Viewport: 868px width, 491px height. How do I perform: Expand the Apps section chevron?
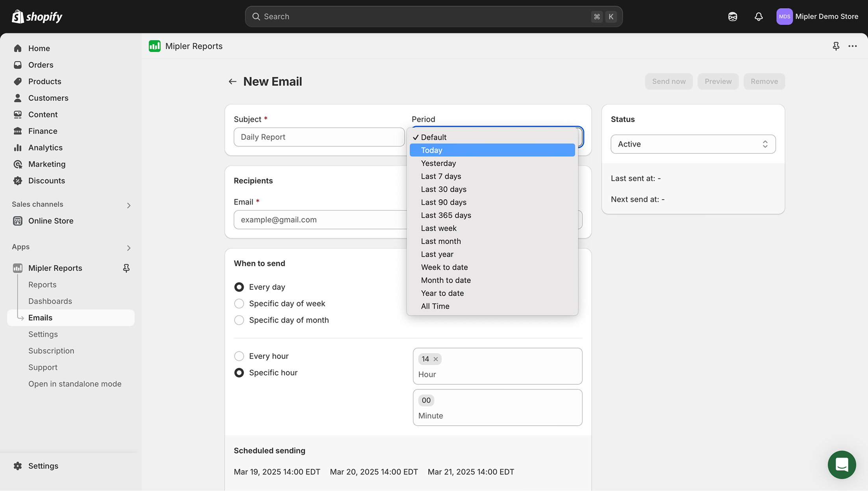128,248
